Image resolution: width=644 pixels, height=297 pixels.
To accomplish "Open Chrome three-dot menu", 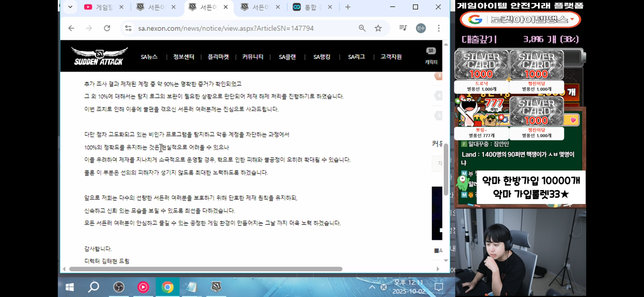I will (439, 28).
